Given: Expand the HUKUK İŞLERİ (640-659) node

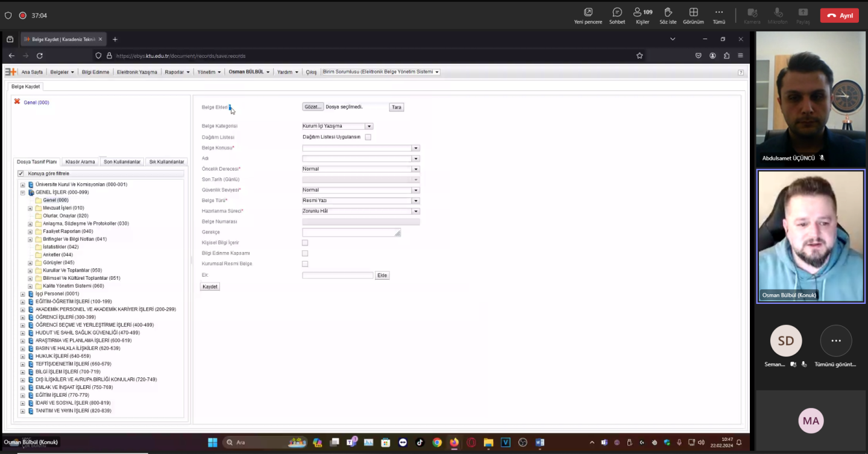Looking at the screenshot, I should coord(23,357).
